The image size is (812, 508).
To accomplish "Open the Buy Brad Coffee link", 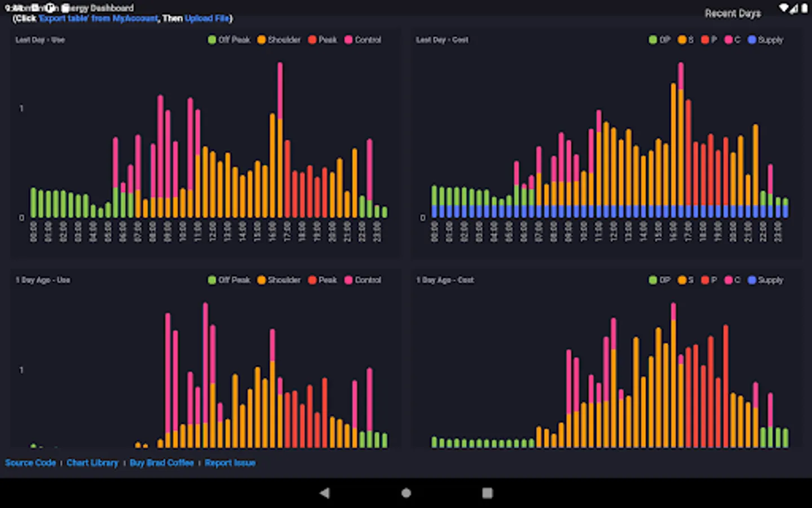I will [x=162, y=463].
